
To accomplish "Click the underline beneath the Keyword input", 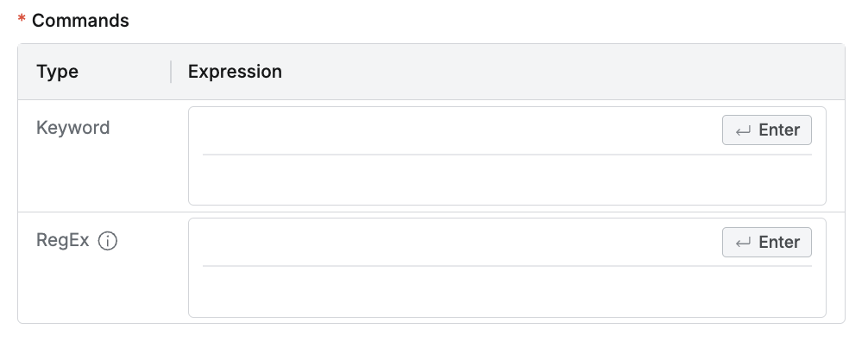I will tap(507, 155).
